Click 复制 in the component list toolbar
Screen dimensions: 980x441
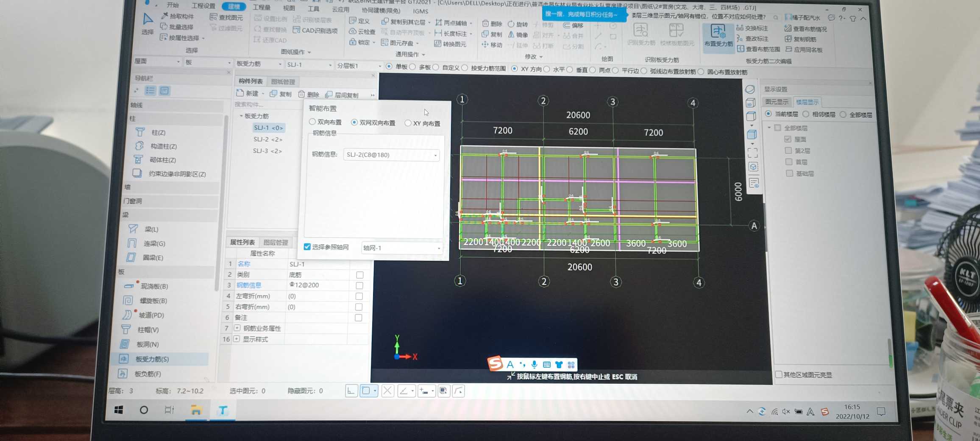pos(281,94)
